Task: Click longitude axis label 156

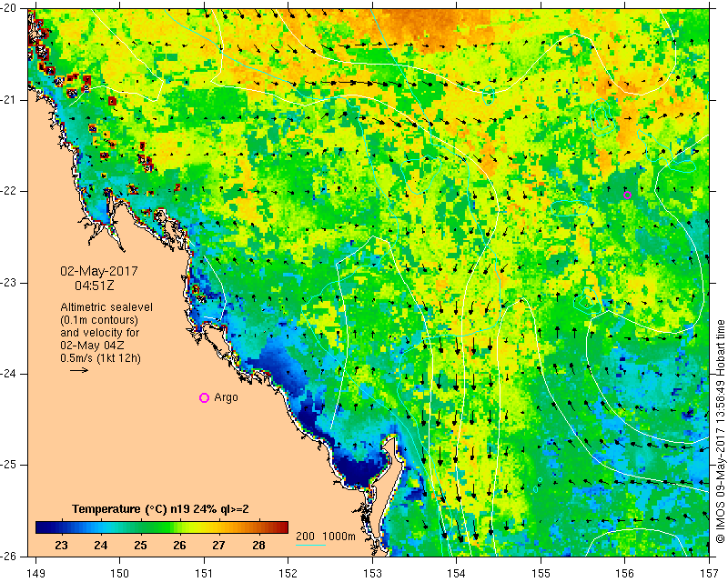Action: [x=625, y=574]
